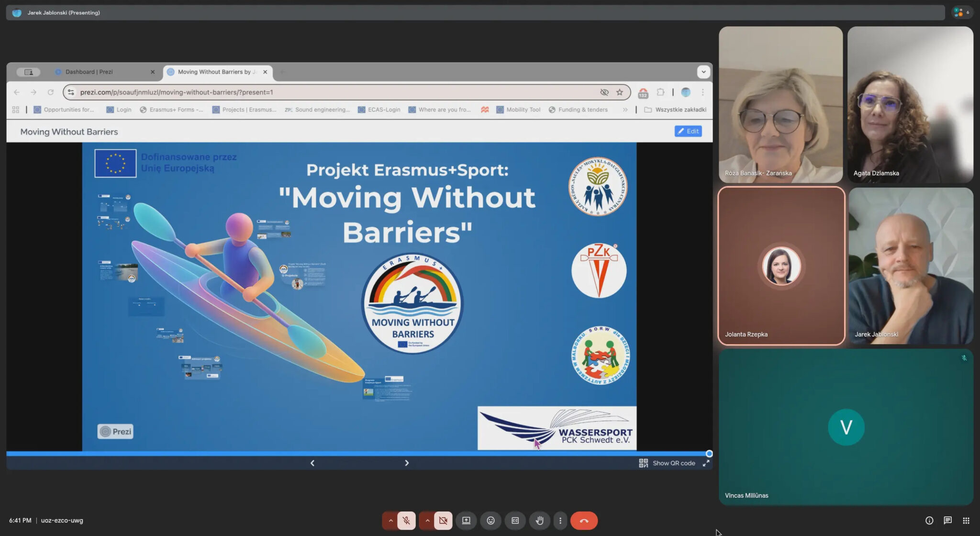Raise hand in the meeting
This screenshot has height=536, width=980.
click(539, 521)
